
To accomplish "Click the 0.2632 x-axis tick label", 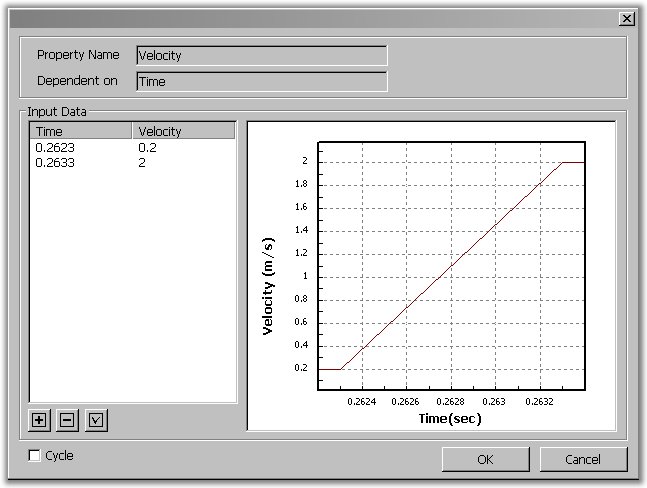I will point(539,401).
